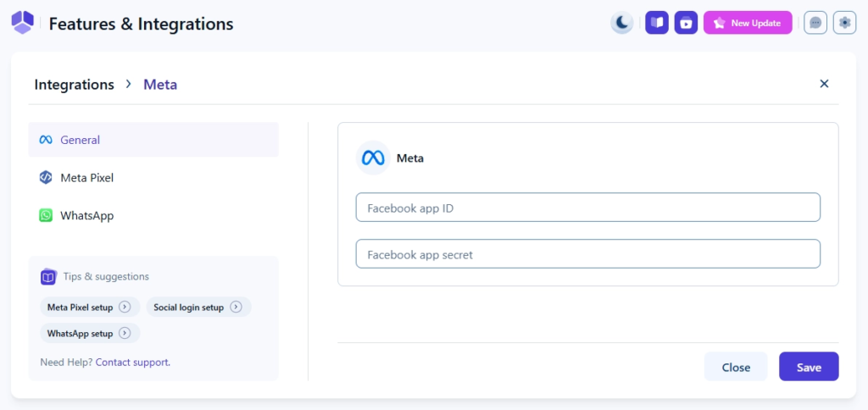Toggle dark mode with the moon icon
This screenshot has width=868, height=410.
point(622,23)
